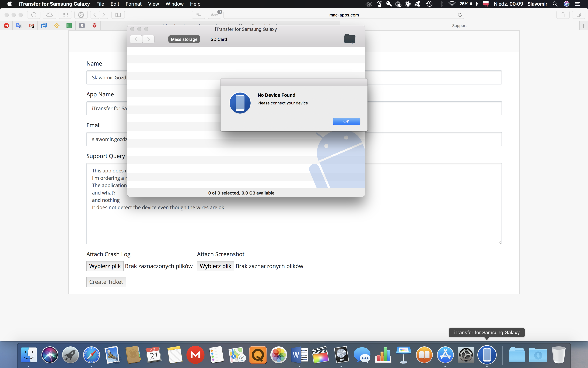Open Time Machine menu bar icon
Image resolution: width=588 pixels, height=368 pixels.
click(x=429, y=4)
